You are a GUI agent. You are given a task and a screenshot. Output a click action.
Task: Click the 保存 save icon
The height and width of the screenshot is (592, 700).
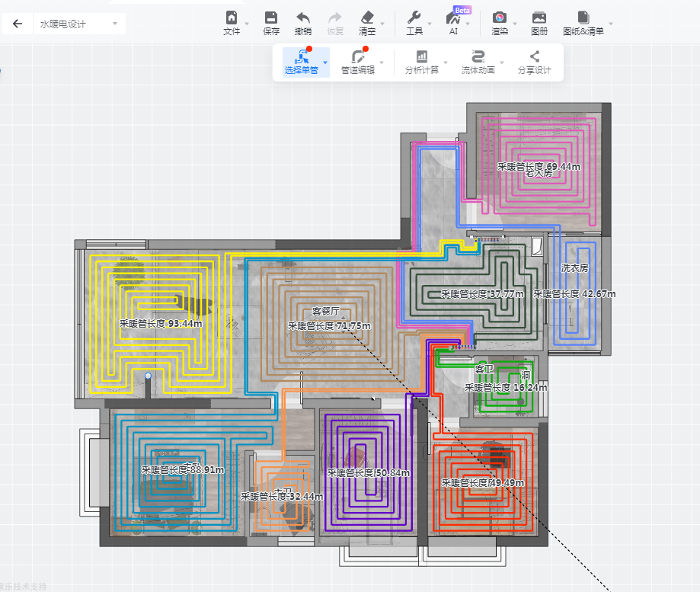click(271, 23)
